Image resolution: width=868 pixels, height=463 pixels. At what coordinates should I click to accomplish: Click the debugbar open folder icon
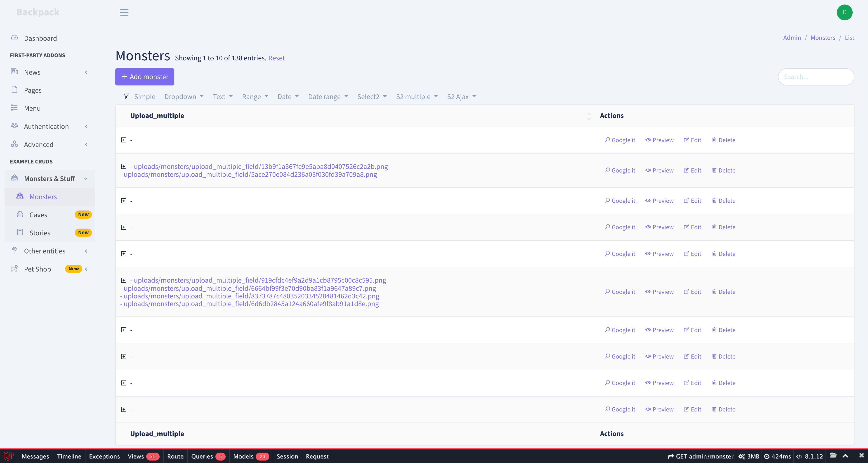click(x=833, y=456)
